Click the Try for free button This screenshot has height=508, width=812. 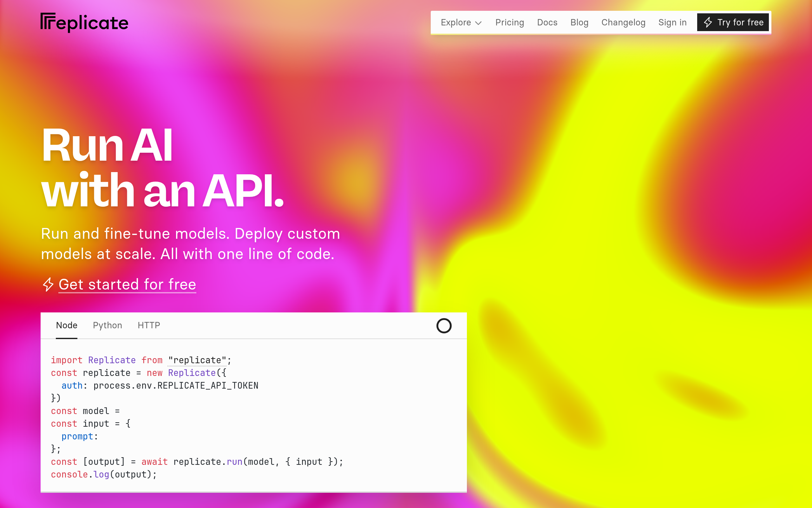point(733,23)
